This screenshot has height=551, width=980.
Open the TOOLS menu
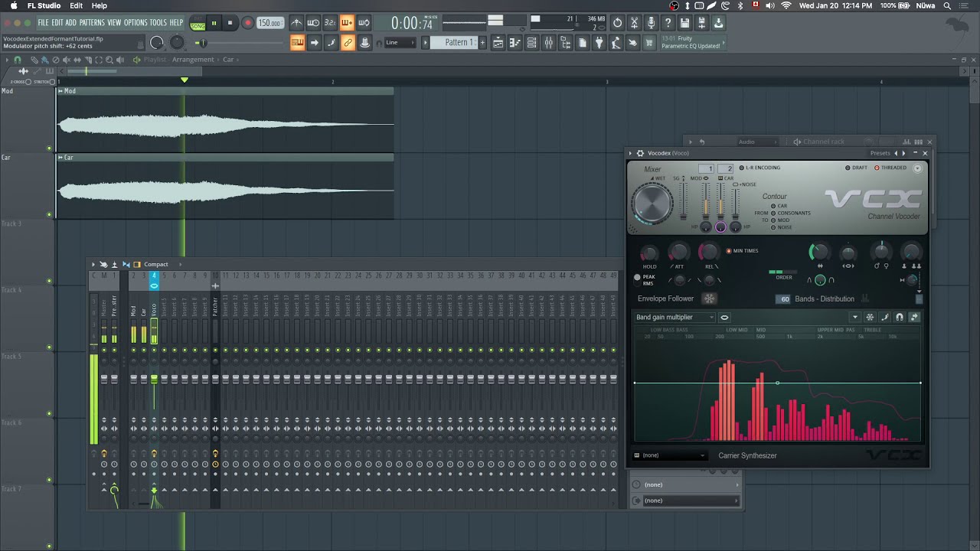coord(158,23)
